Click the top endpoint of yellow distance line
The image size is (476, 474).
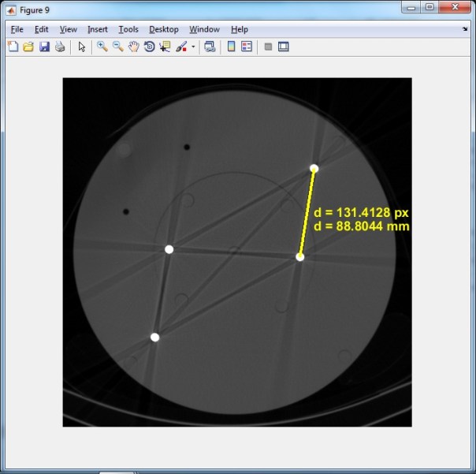tap(314, 168)
